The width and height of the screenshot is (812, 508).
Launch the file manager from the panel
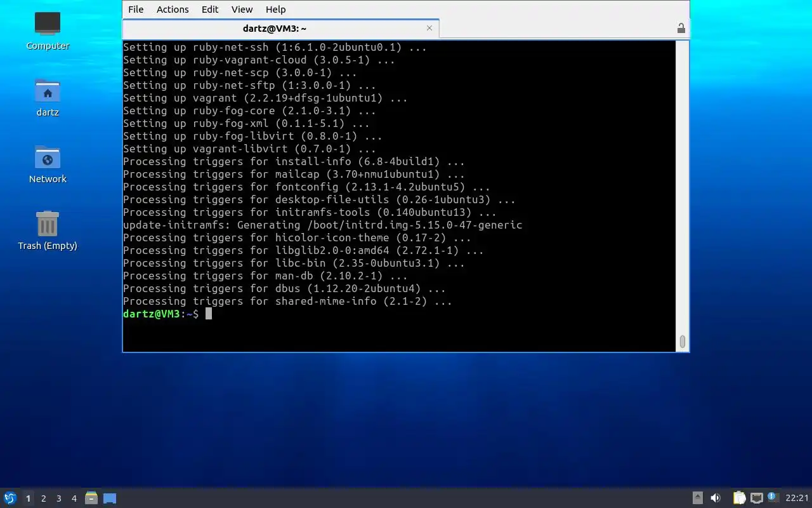[x=91, y=498]
